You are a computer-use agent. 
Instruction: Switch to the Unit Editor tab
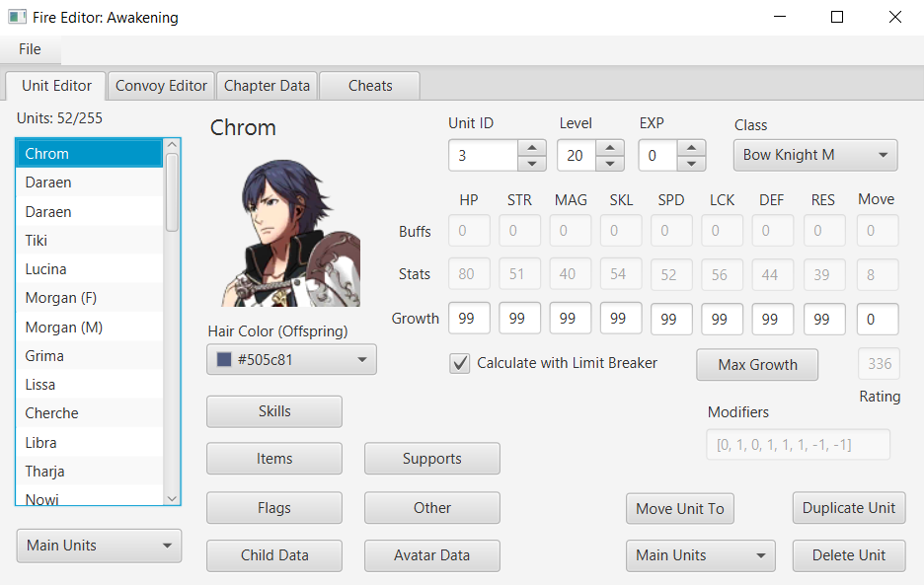point(56,86)
